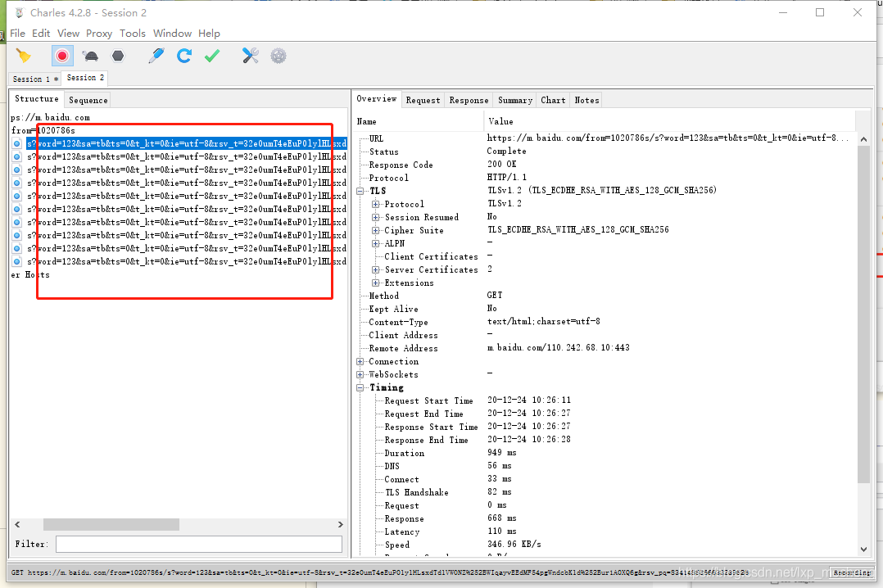Select the Overview tab
Screen dimensions: 883x588
(376, 98)
